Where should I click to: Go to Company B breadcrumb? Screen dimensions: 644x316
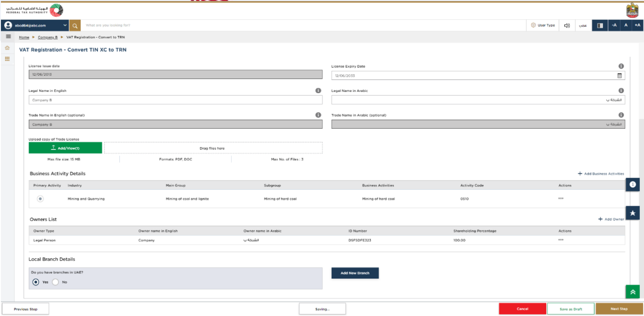click(x=47, y=37)
